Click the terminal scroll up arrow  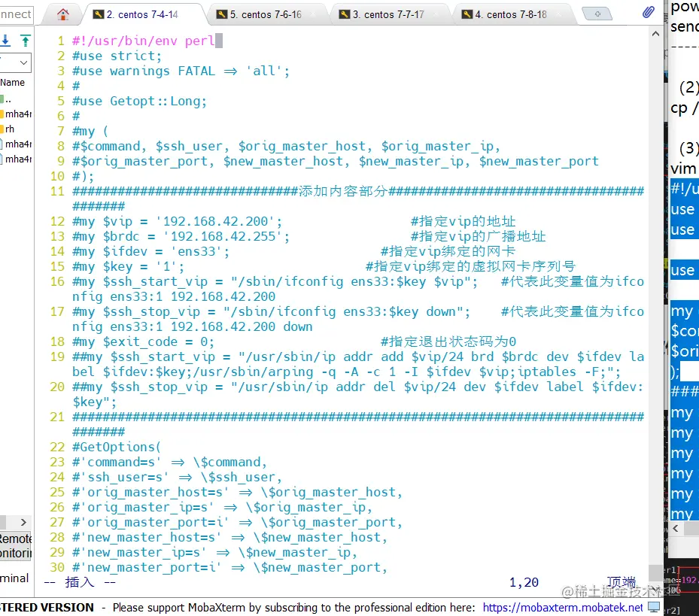coord(655,34)
